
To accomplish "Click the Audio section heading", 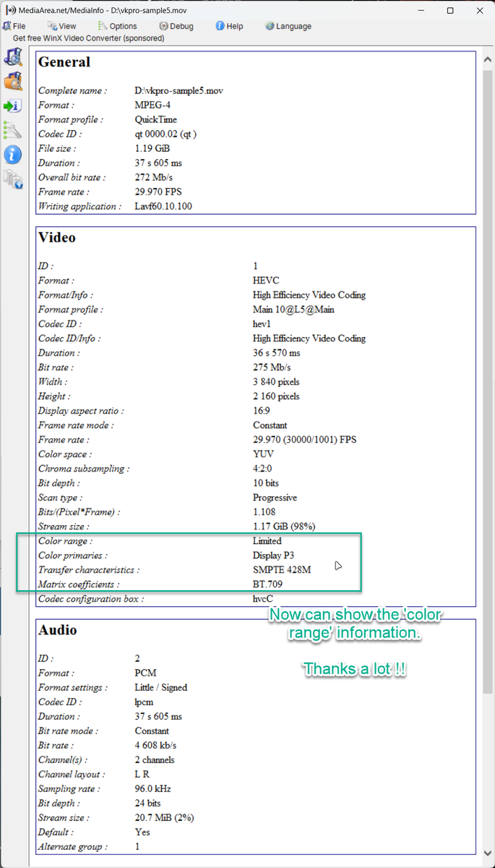I will point(57,630).
